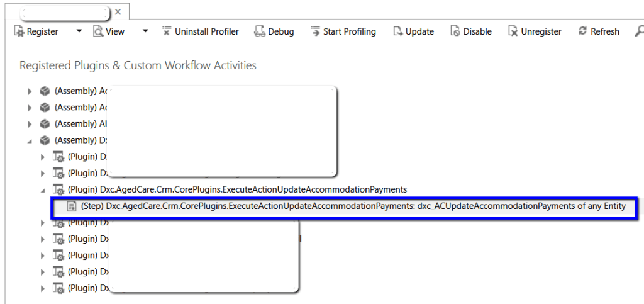Click the Disable toolbar button
The image size is (644, 304).
[471, 31]
